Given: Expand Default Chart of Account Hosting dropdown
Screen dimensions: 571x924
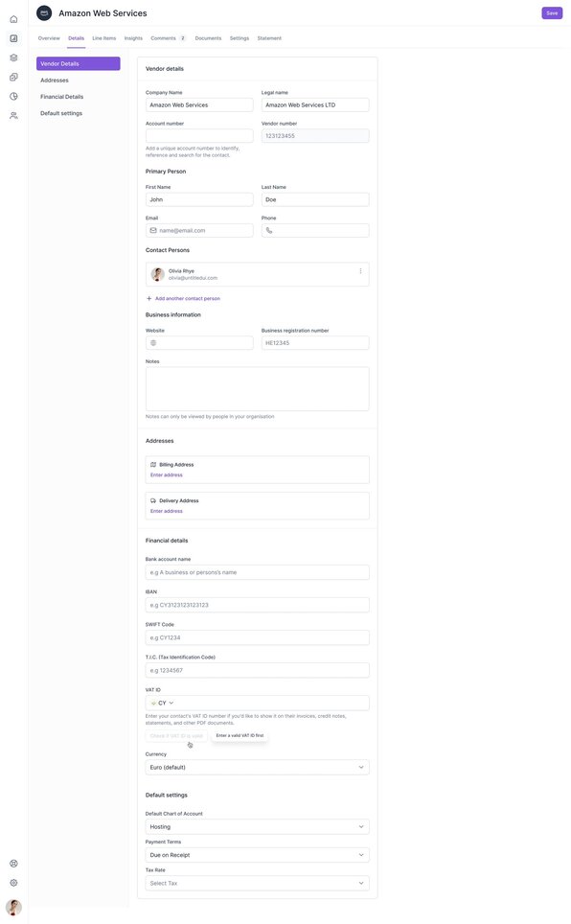Looking at the screenshot, I should (x=257, y=827).
